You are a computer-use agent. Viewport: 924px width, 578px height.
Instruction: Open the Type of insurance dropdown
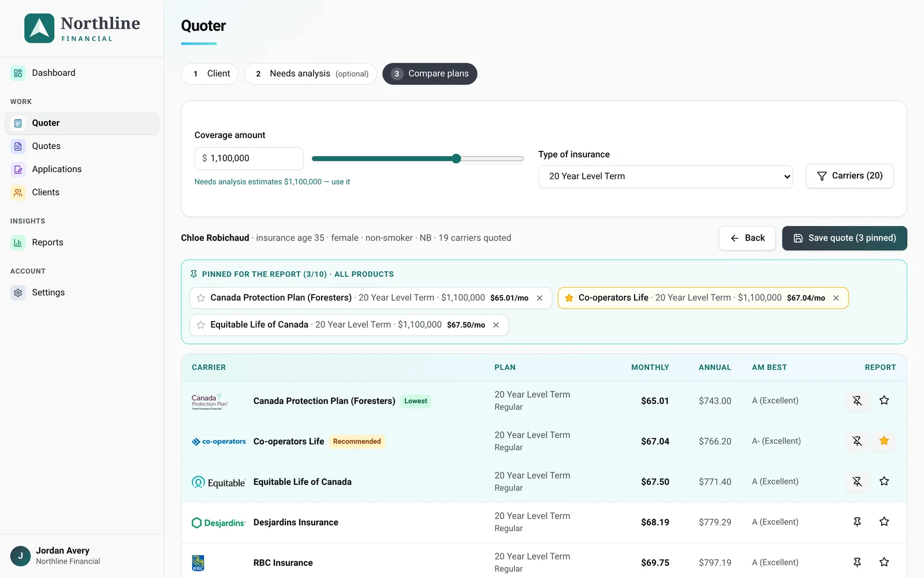pos(665,176)
